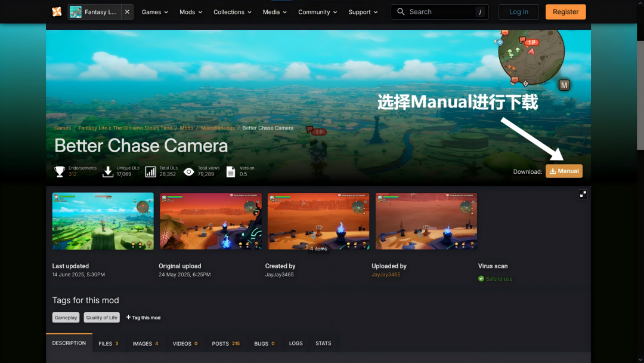
Task: Click the Log in button
Action: point(518,12)
